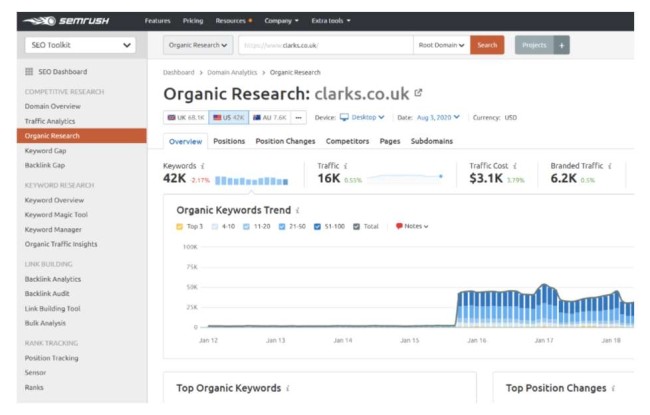Select the UK 68.1K database button
650x415 pixels.
(184, 117)
